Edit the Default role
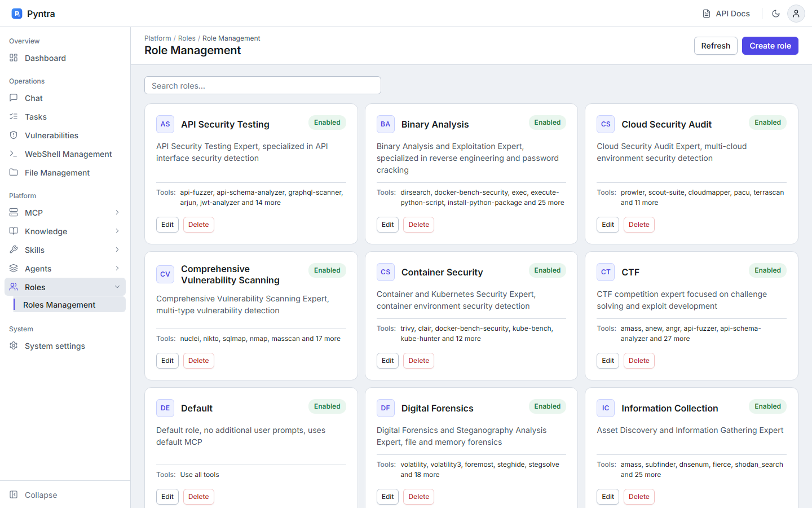 [x=167, y=497]
